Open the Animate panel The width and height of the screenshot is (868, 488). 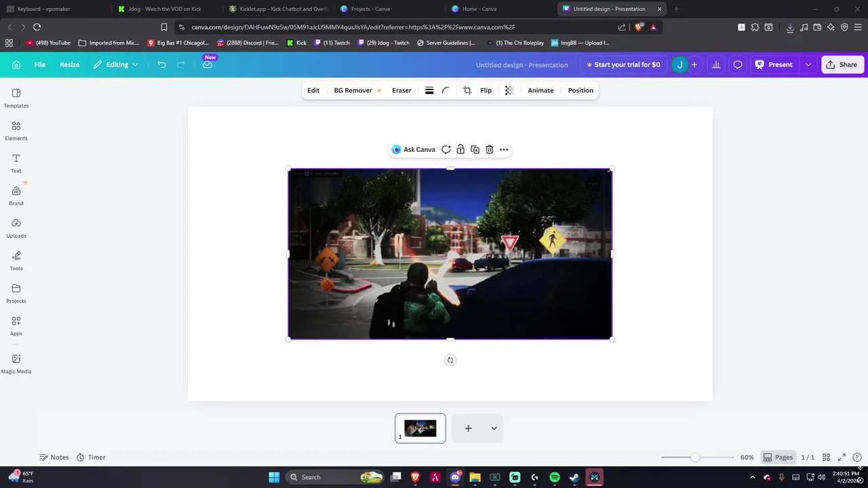click(x=540, y=90)
